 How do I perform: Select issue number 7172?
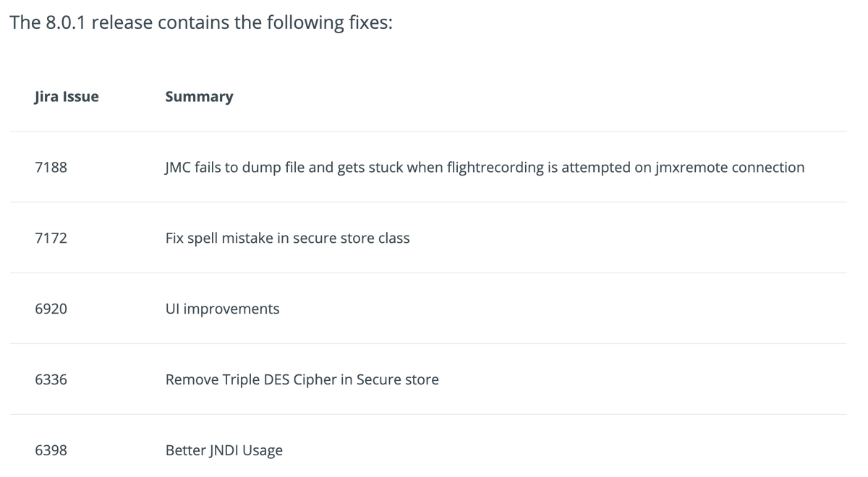51,238
